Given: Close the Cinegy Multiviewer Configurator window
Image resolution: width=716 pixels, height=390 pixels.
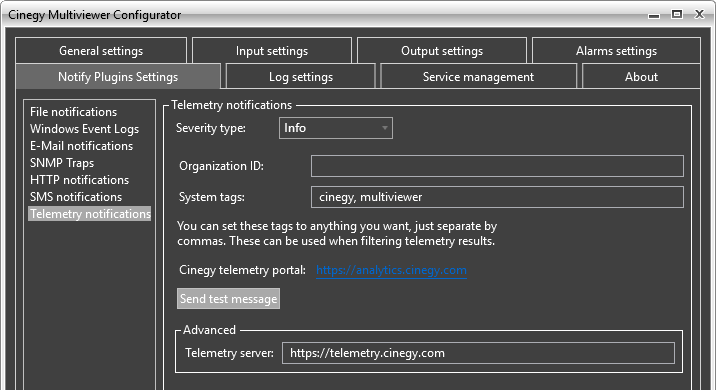Looking at the screenshot, I should [x=700, y=15].
